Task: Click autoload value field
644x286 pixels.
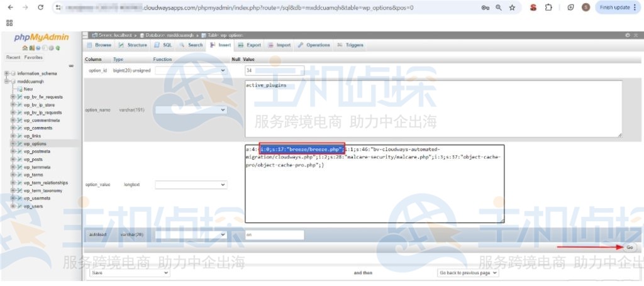Action: 274,235
